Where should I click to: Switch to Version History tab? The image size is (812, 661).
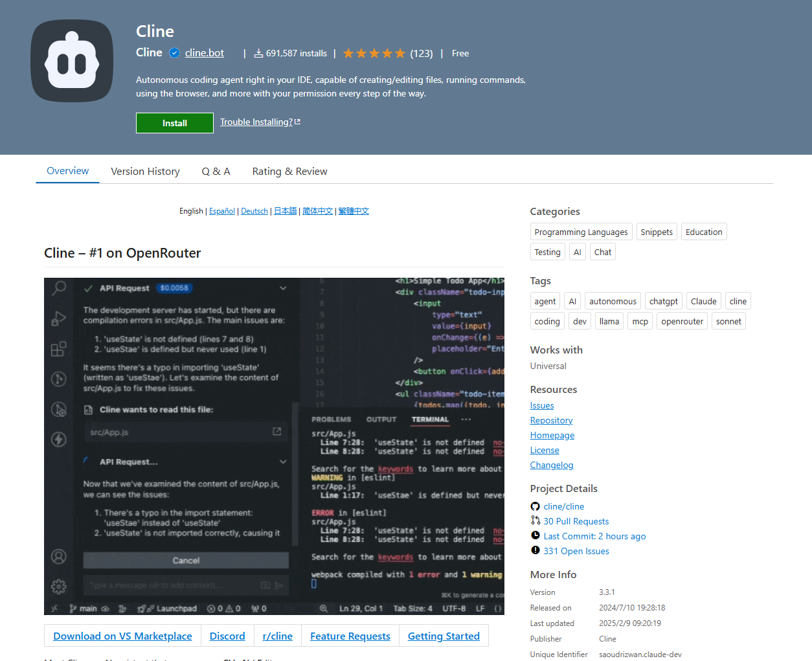pos(145,172)
